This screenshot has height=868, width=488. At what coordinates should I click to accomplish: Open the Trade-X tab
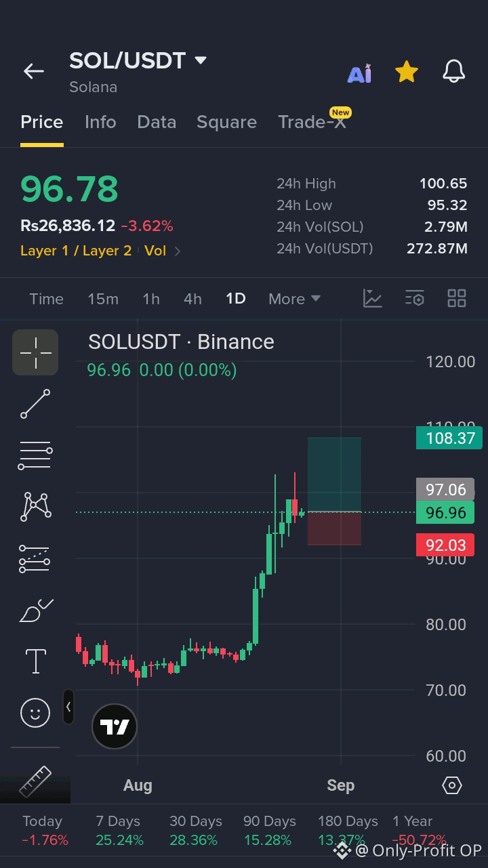(312, 122)
